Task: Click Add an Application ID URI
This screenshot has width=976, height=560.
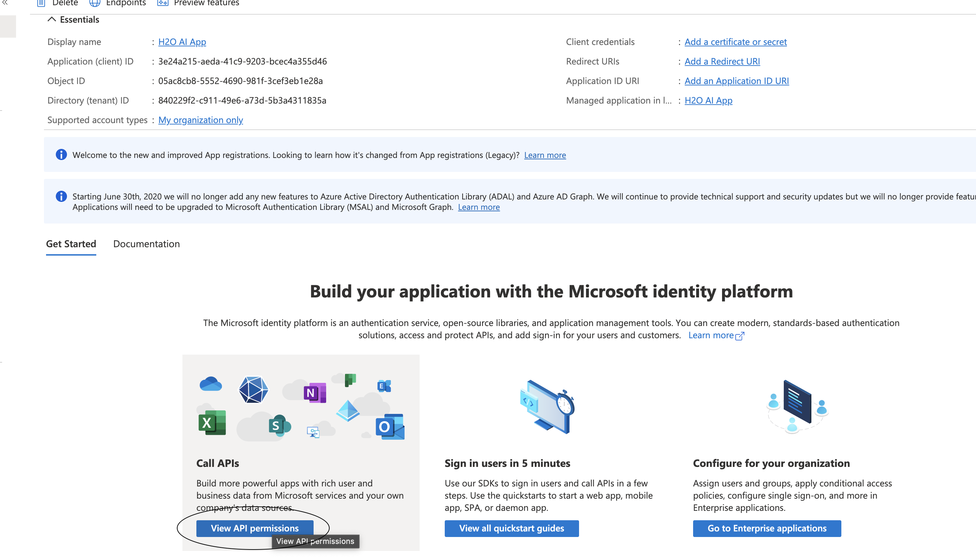Action: tap(737, 81)
